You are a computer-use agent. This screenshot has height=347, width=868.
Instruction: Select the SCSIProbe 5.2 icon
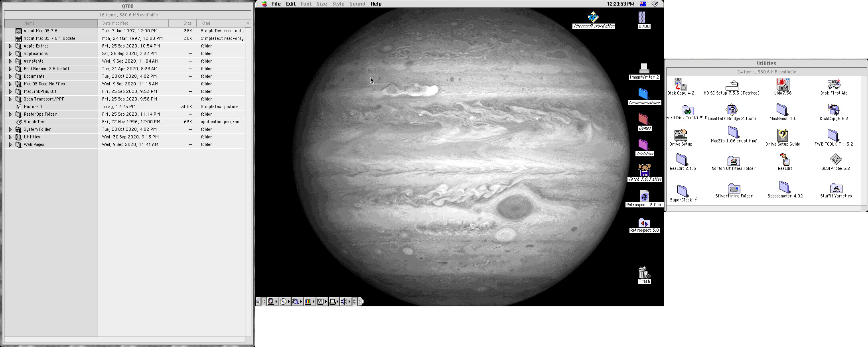click(835, 160)
